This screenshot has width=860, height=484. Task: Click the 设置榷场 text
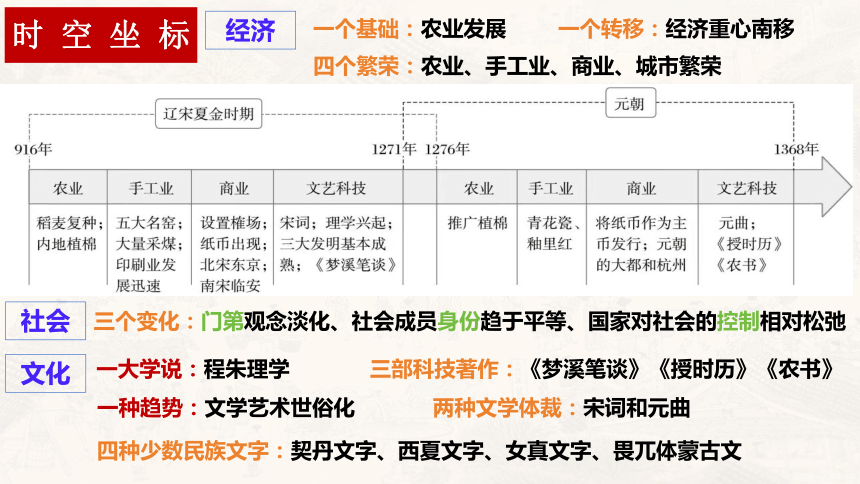click(x=230, y=223)
